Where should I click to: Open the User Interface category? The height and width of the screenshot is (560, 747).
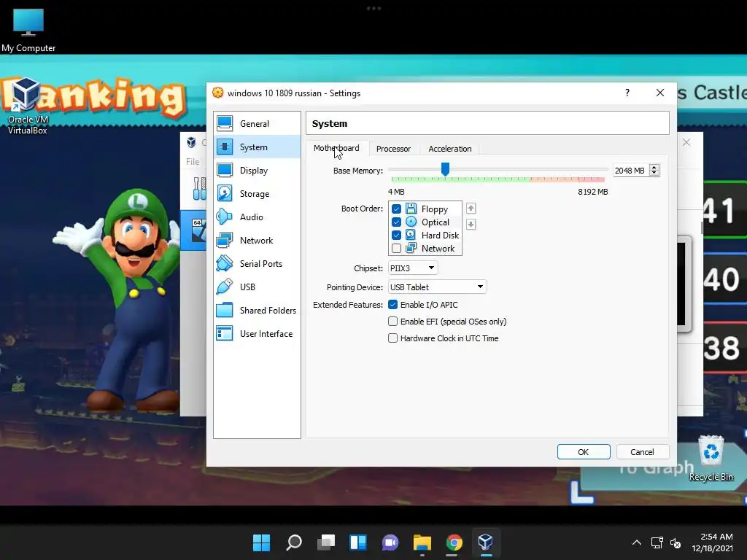pos(257,334)
